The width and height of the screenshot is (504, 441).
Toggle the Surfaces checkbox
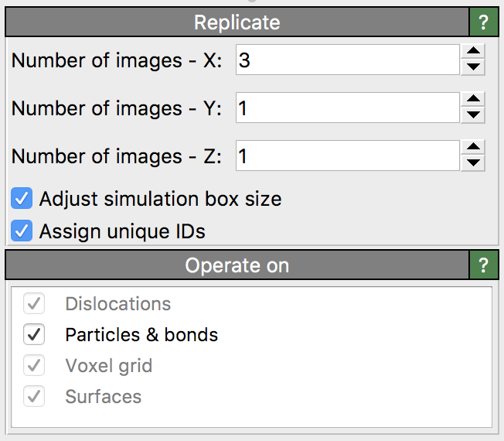(35, 397)
